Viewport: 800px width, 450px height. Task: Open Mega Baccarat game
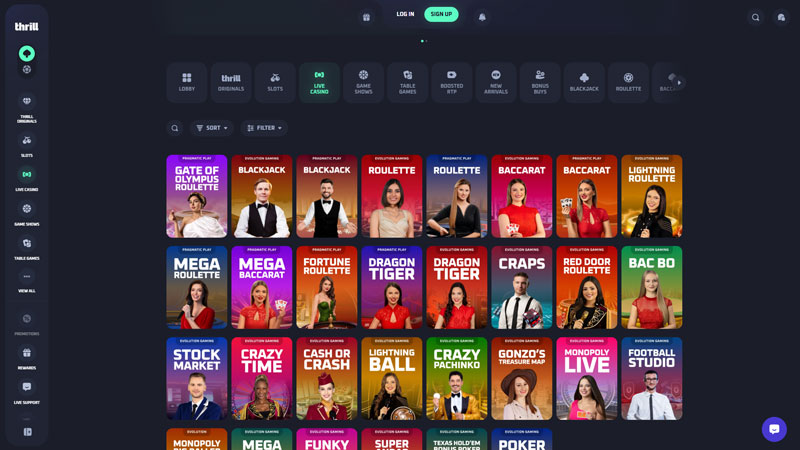(262, 288)
